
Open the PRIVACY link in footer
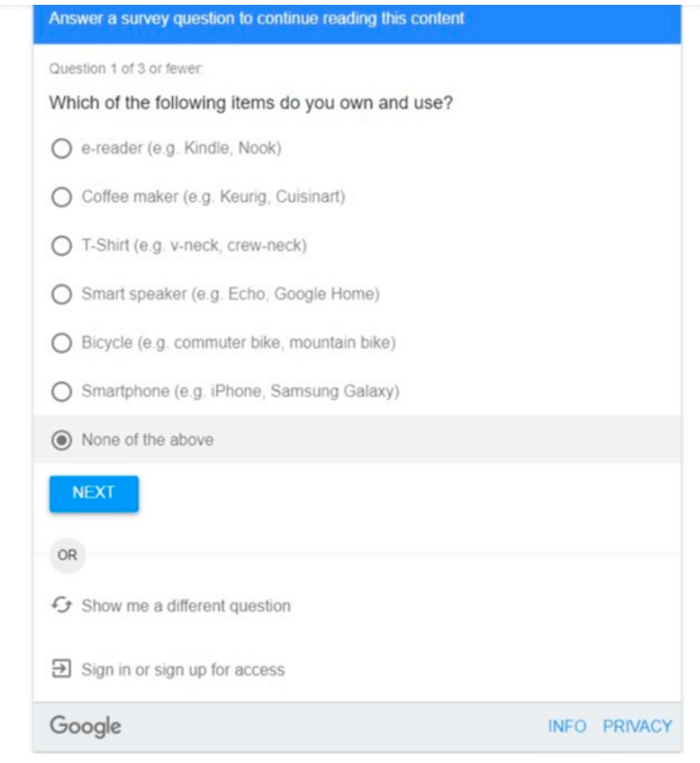click(x=637, y=727)
